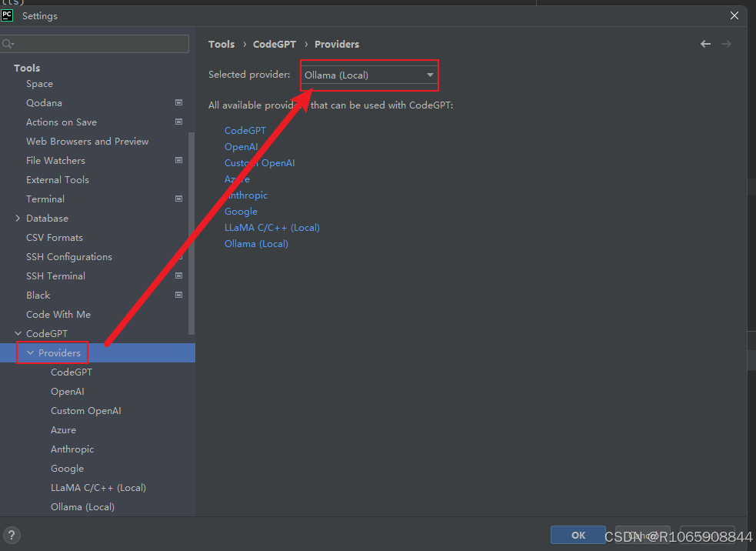Click project-level icon next to Black
The width and height of the screenshot is (756, 551).
coord(179,295)
